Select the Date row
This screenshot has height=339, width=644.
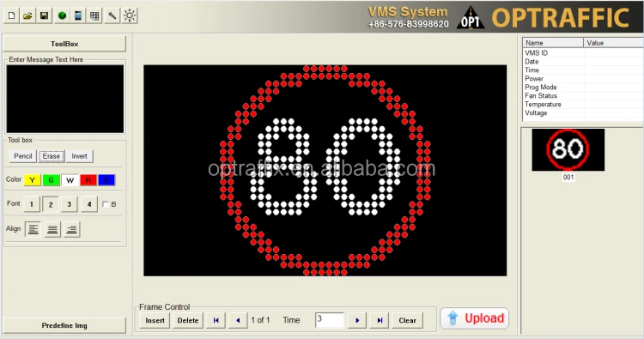pos(583,62)
